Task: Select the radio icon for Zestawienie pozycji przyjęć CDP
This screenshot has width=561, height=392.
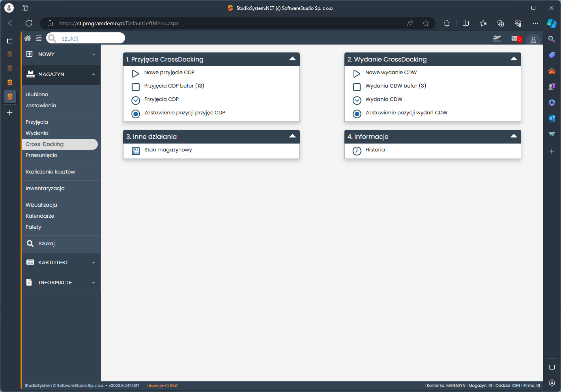Action: point(136,114)
